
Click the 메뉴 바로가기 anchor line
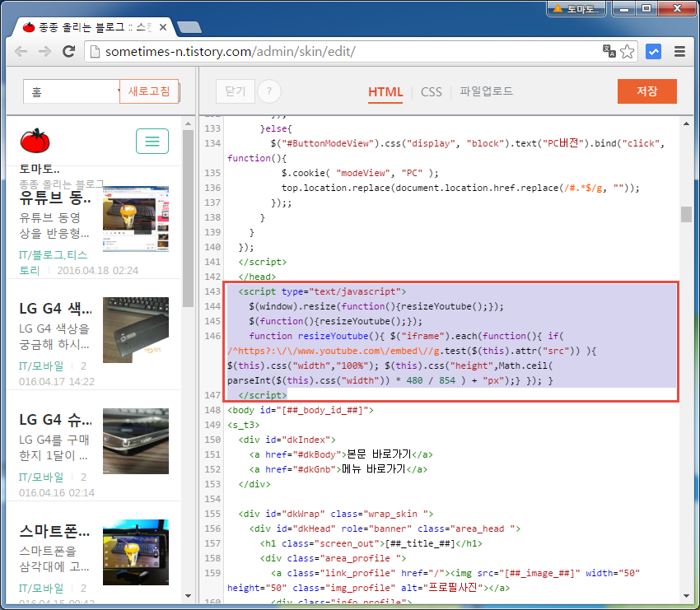[x=338, y=469]
